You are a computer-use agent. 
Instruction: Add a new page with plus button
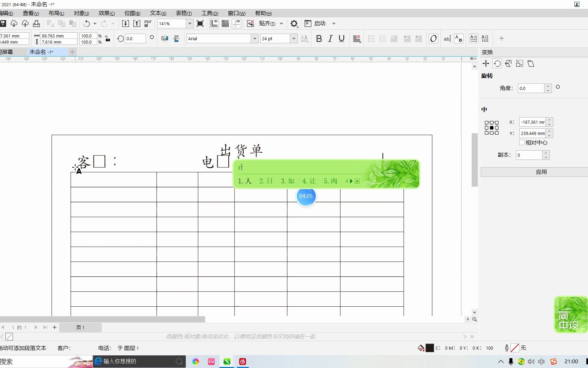pyautogui.click(x=54, y=327)
